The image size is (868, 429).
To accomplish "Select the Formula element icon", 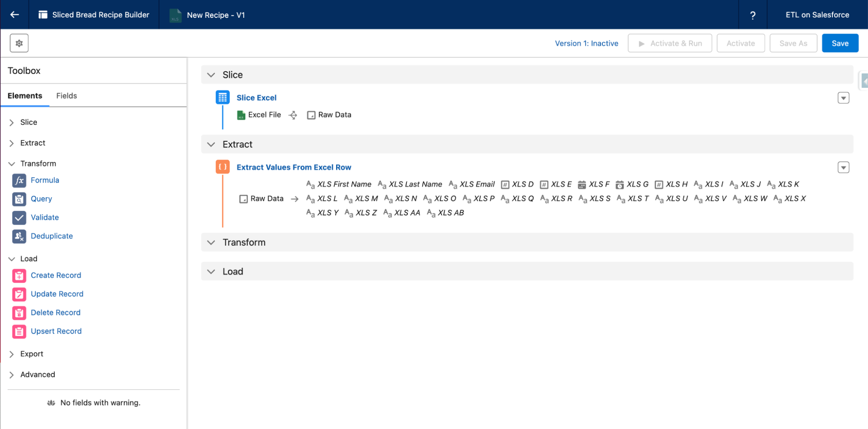I will 19,180.
